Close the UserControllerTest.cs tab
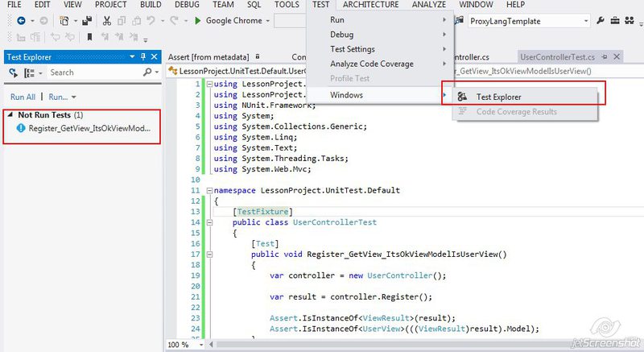 [x=617, y=56]
